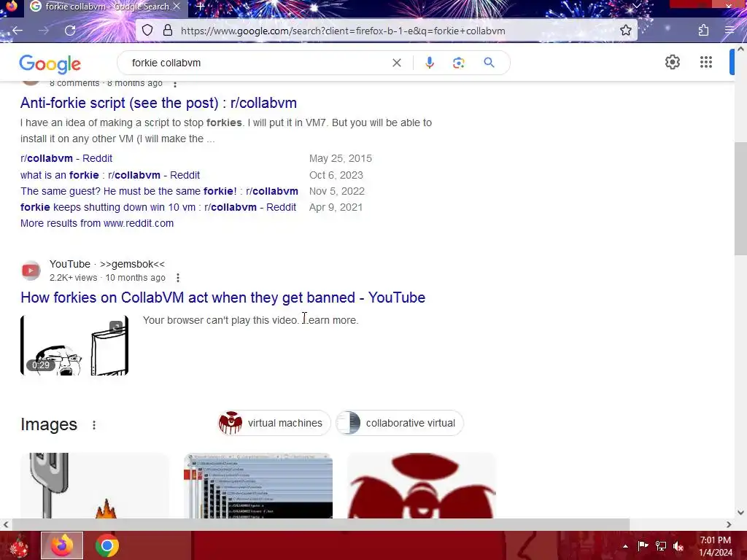Open the shield tracking protection icon
This screenshot has height=560, width=747.
[147, 31]
